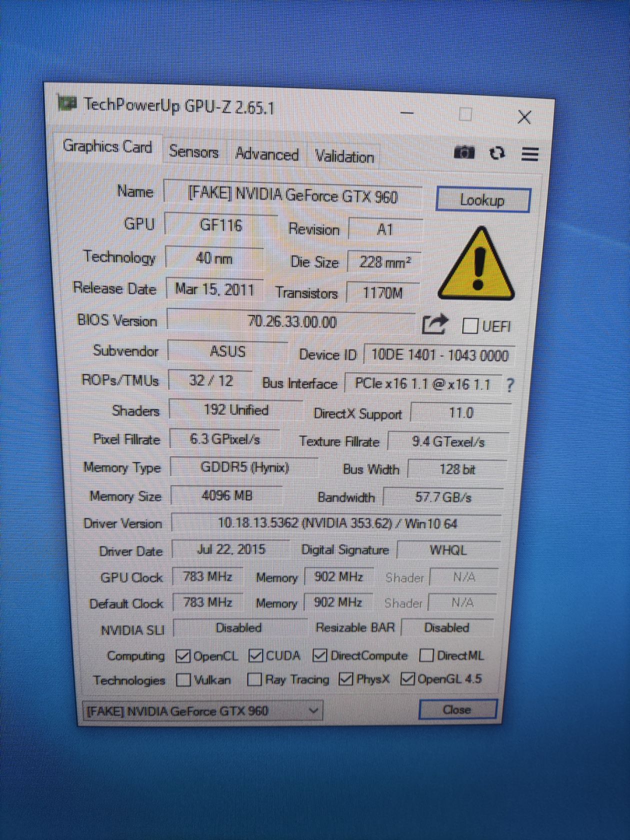630x840 pixels.
Task: Click the GPU field showing GF116
Action: (221, 225)
